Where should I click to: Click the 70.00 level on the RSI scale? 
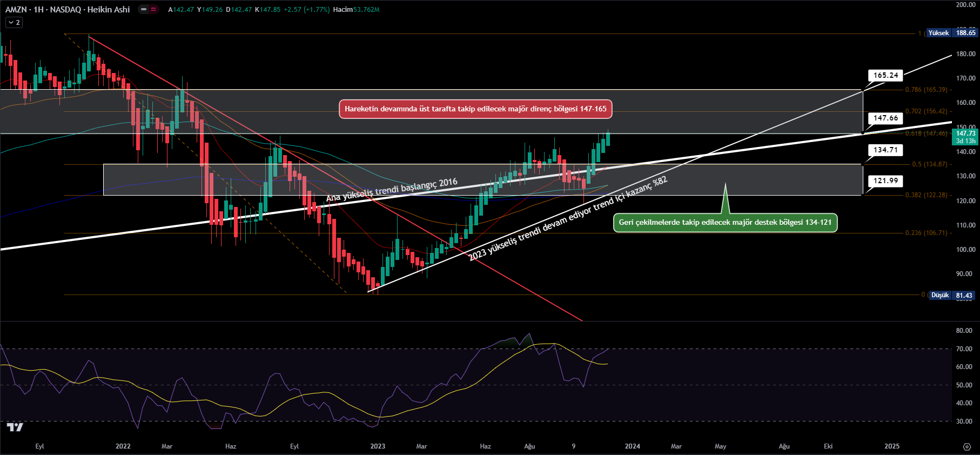[964, 349]
